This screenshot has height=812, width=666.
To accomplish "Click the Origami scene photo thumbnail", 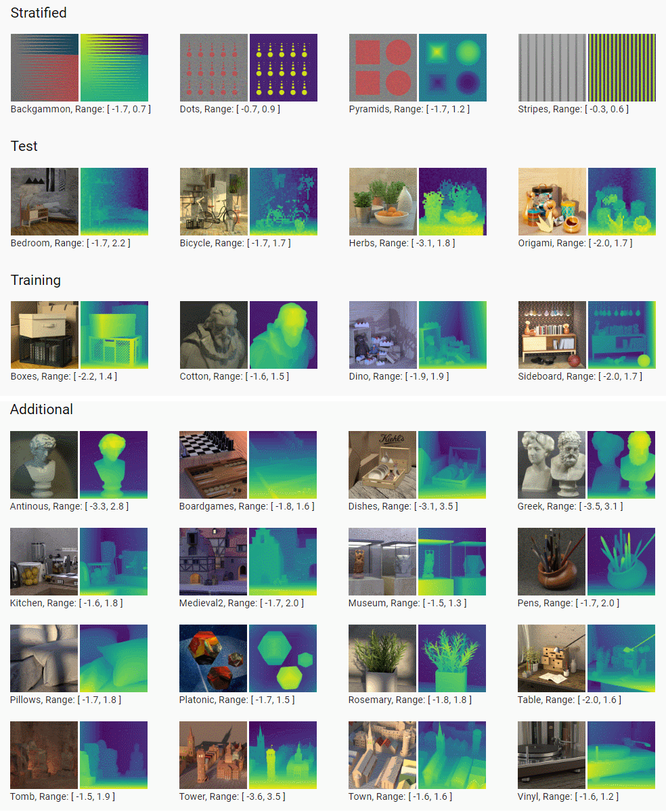I will (552, 202).
